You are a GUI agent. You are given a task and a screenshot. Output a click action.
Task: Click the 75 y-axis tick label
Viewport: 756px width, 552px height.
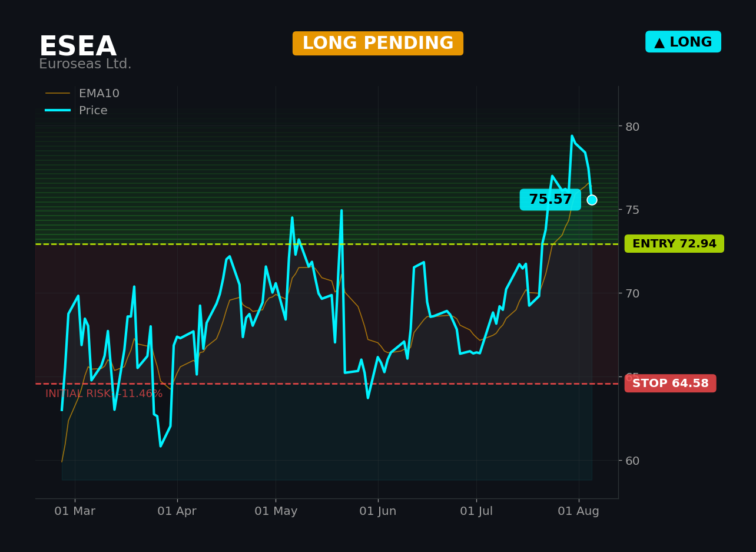click(x=632, y=210)
